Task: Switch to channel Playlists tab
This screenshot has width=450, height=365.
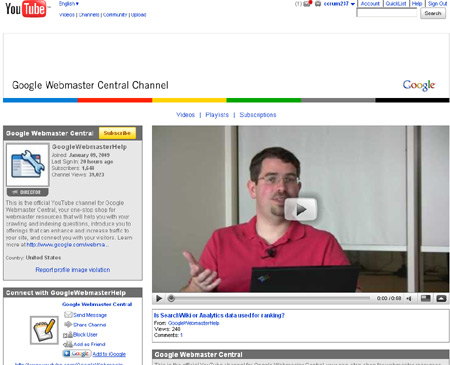Action: [217, 115]
